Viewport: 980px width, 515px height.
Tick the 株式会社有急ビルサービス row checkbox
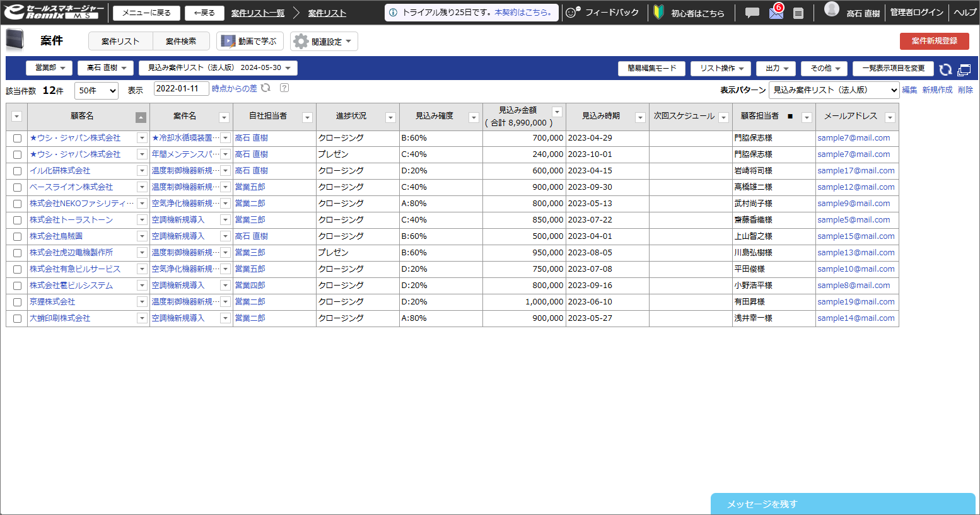point(17,270)
